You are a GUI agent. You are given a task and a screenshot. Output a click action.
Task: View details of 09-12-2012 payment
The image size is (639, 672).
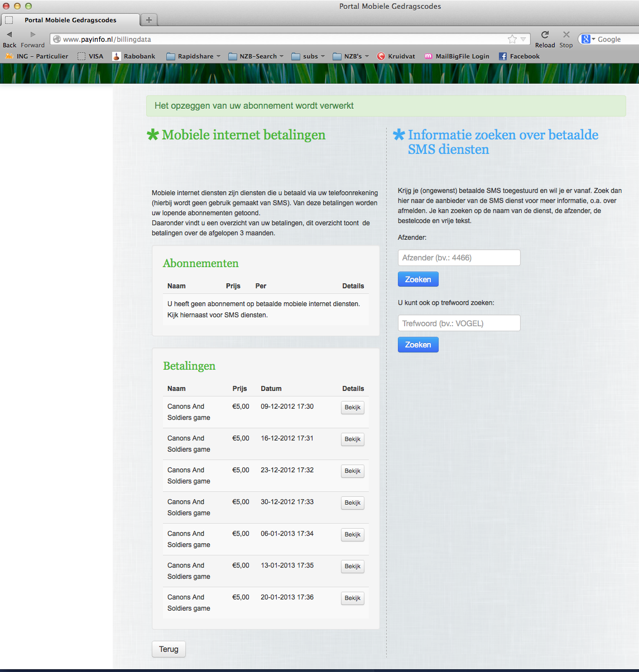(353, 408)
